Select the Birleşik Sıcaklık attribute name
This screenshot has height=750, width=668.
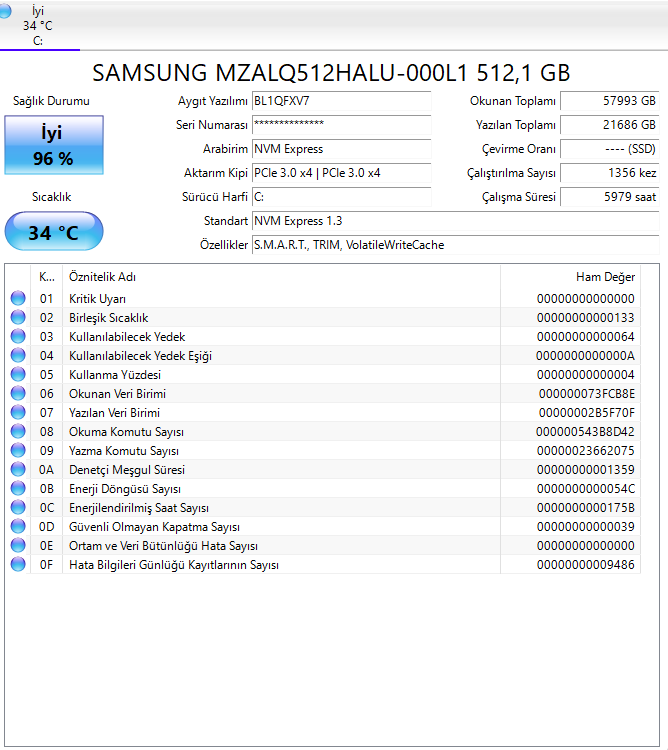click(x=109, y=318)
